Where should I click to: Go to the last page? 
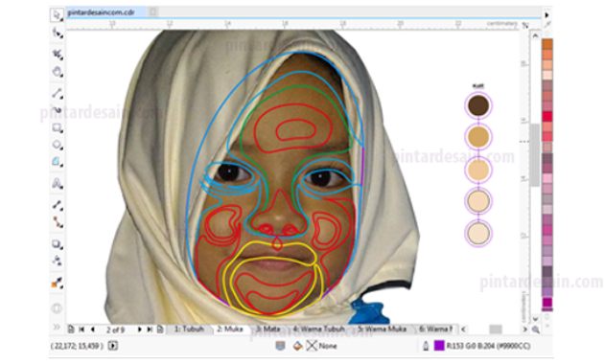click(x=150, y=330)
